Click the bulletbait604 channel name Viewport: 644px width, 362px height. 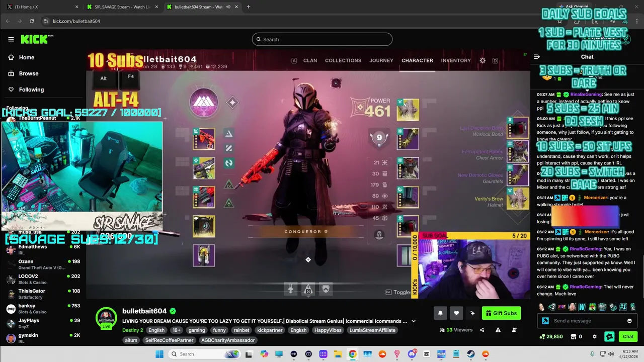tap(144, 311)
